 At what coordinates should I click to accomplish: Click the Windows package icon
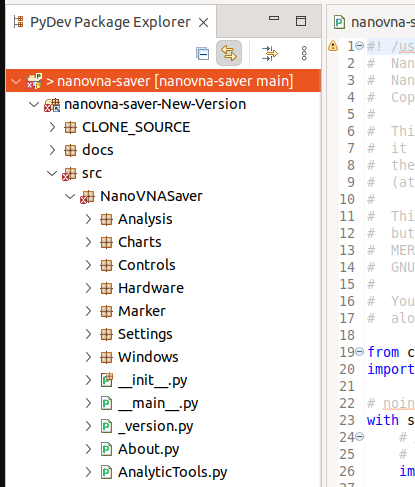tap(106, 357)
